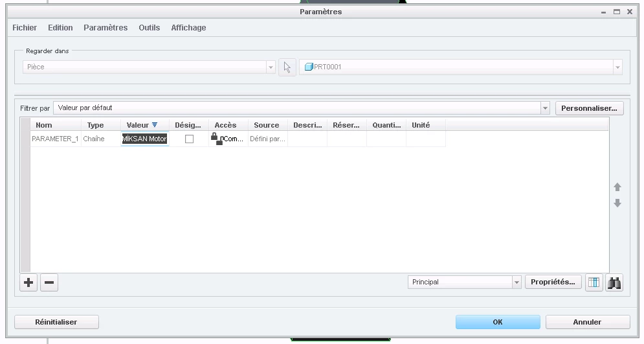644x344 pixels.
Task: Click the PRT0001 part cube icon
Action: [x=309, y=67]
